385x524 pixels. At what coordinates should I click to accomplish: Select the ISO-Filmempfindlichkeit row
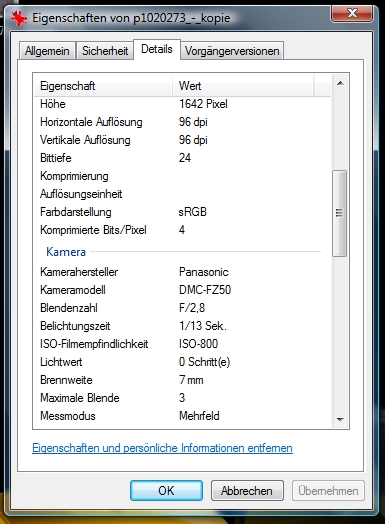click(182, 344)
